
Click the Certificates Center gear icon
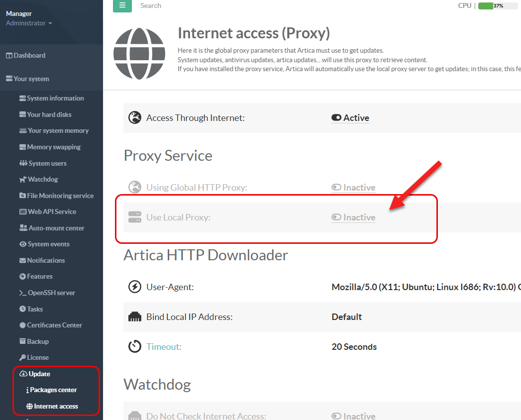(x=22, y=325)
